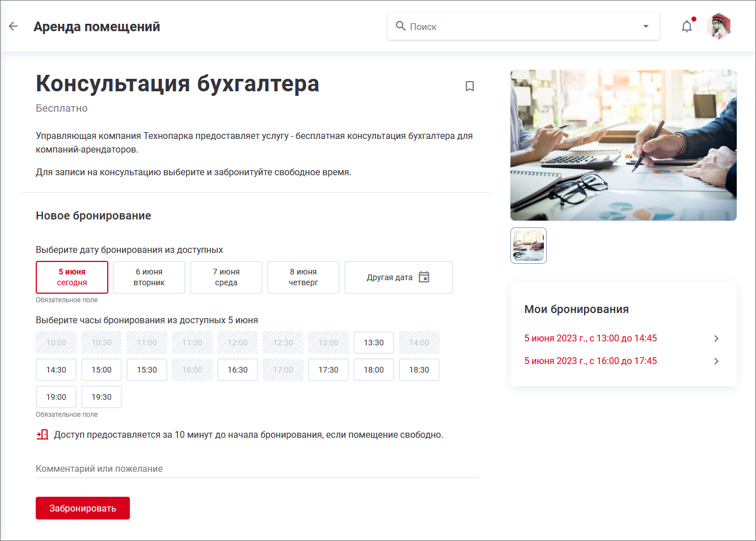This screenshot has width=756, height=541.
Task: Expand booking 16:00 to 17:45 chevron
Action: click(x=716, y=361)
